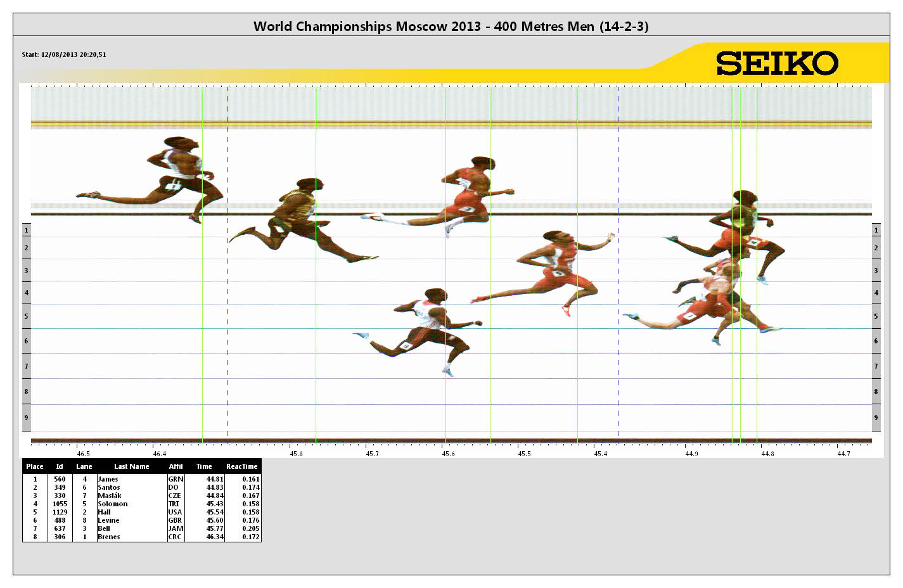Image resolution: width=903 pixels, height=588 pixels.
Task: Click the 44.8 tick on time axis
Action: coord(767,454)
